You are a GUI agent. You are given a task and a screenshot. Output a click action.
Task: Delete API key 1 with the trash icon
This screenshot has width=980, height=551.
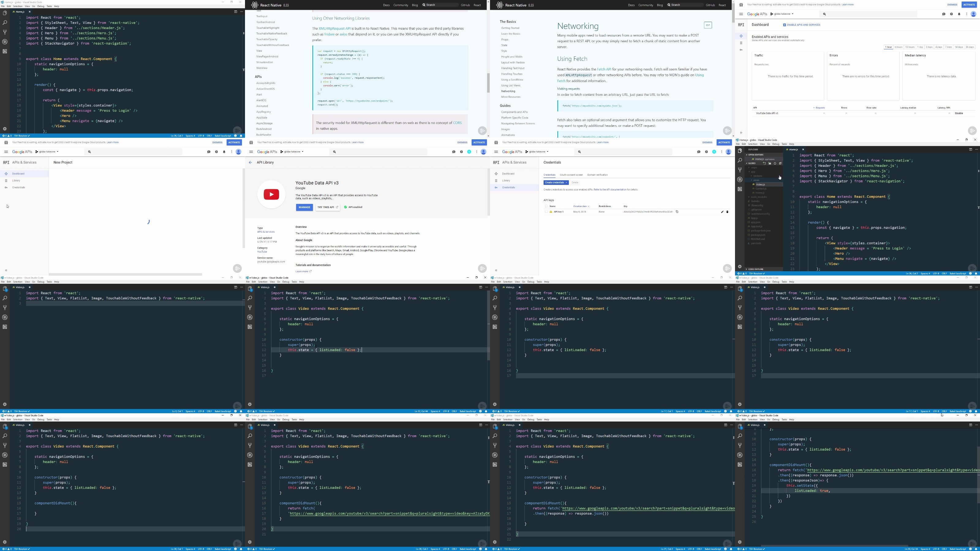[727, 212]
